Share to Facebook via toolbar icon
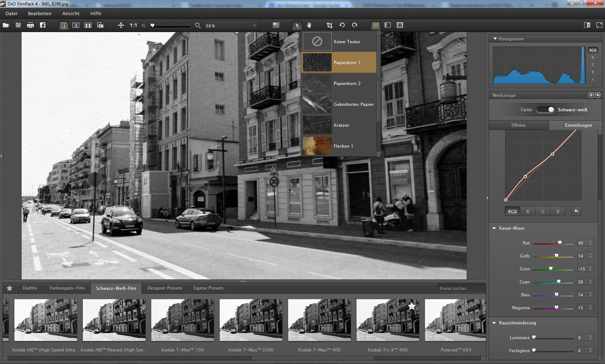Viewport: 605px width, 364px height. point(42,25)
